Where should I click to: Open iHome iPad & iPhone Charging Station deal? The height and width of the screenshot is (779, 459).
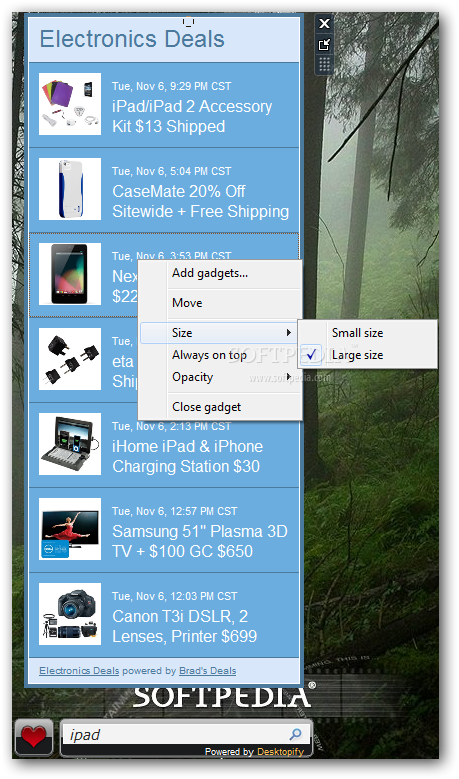(187, 456)
